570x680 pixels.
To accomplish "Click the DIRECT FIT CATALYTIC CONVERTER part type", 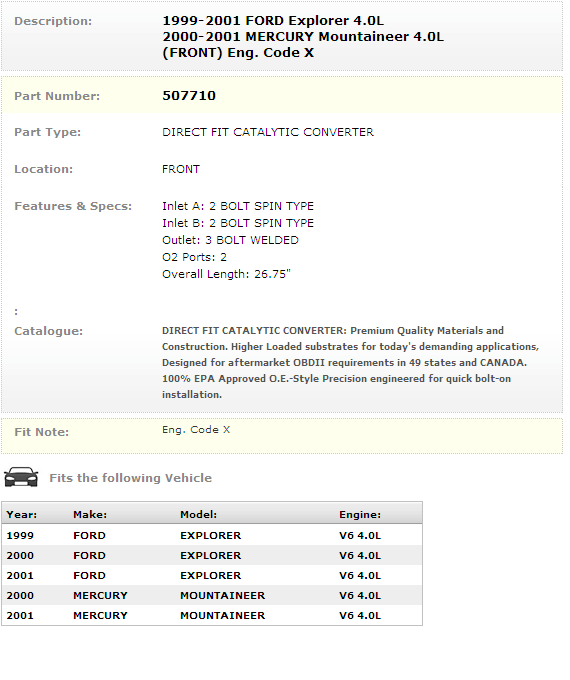I will click(268, 132).
